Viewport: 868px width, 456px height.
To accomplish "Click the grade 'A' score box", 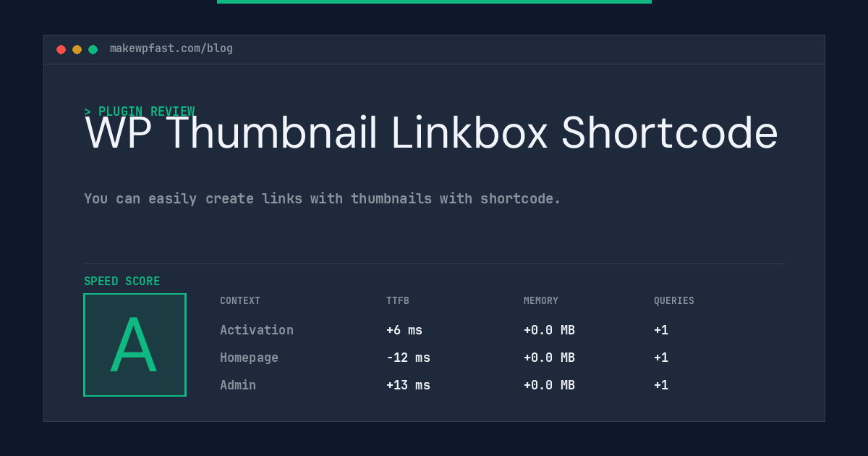I will [135, 345].
